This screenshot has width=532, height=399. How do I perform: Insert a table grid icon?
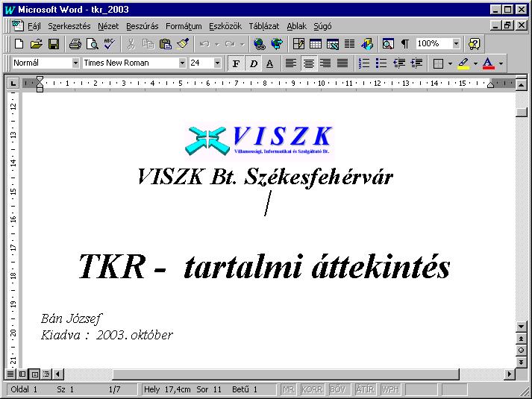[316, 44]
